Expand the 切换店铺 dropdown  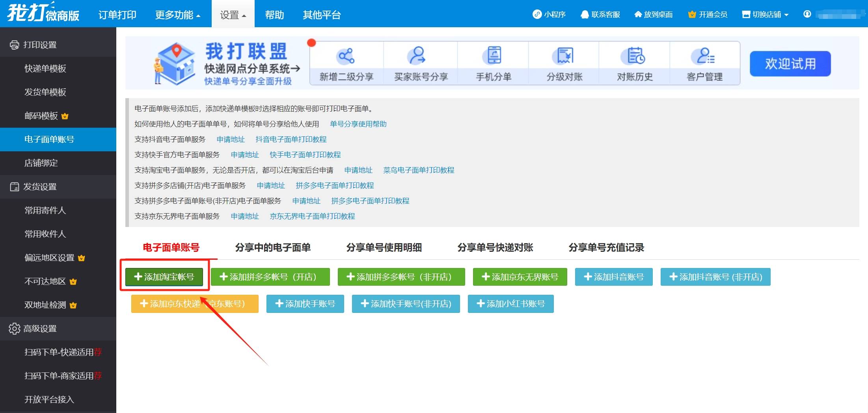coord(766,15)
